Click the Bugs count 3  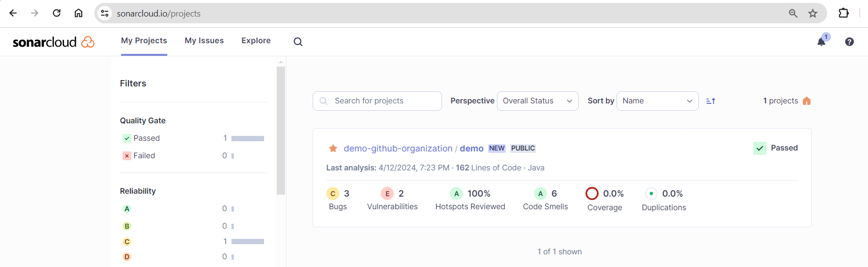point(347,194)
